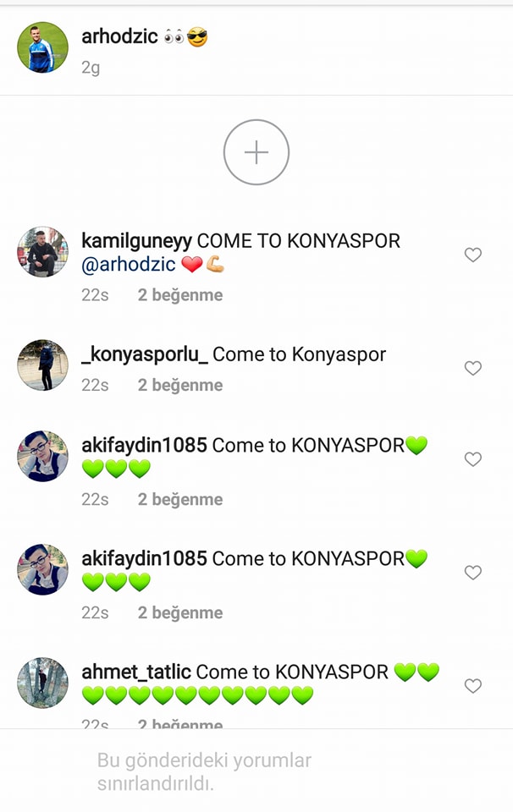Screen dimensions: 513x812
Task: Like _konyasporlu_'s comment heart
Action: [472, 368]
